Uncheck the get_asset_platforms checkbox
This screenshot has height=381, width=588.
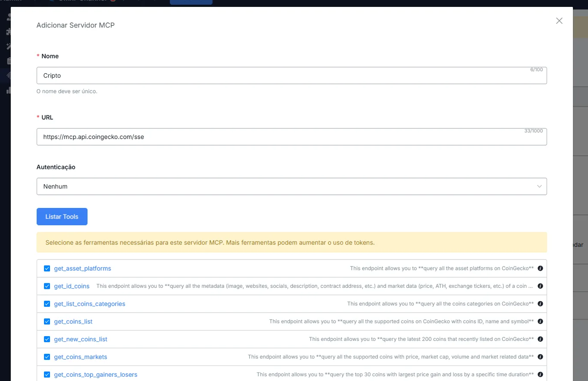pos(47,269)
